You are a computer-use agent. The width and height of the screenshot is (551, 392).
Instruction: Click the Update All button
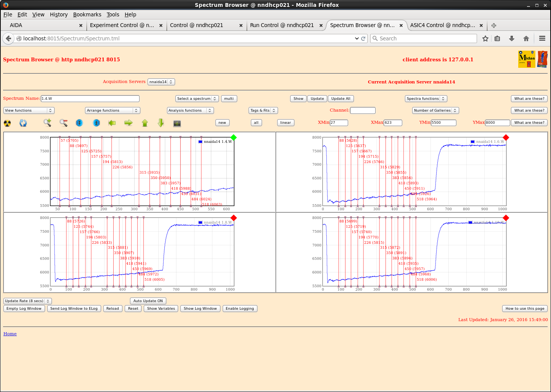point(341,99)
